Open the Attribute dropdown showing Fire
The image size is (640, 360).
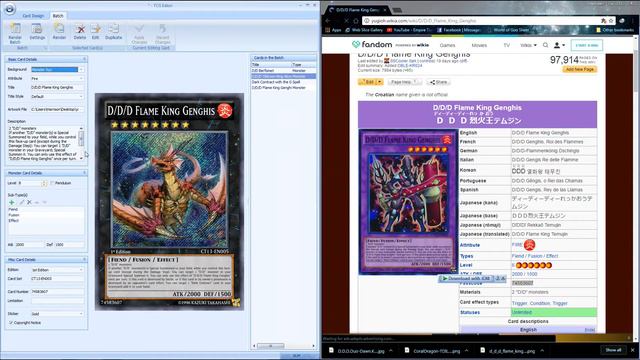click(81, 78)
